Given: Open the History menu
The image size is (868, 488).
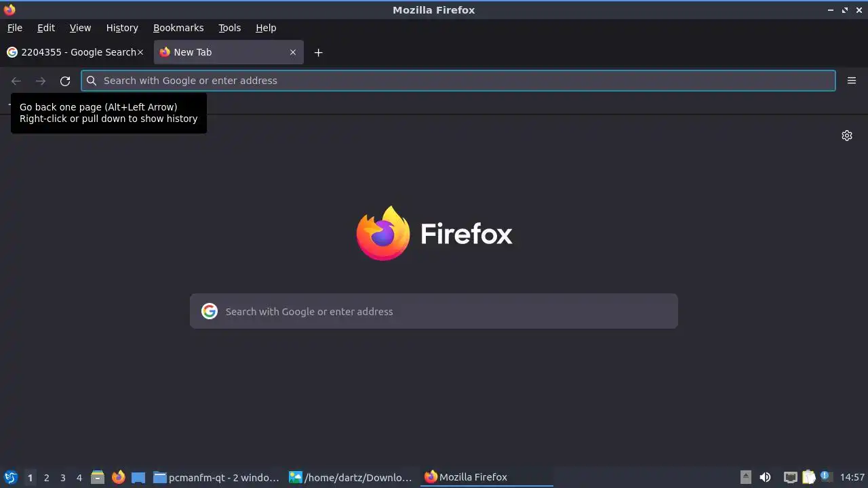Looking at the screenshot, I should pos(122,28).
